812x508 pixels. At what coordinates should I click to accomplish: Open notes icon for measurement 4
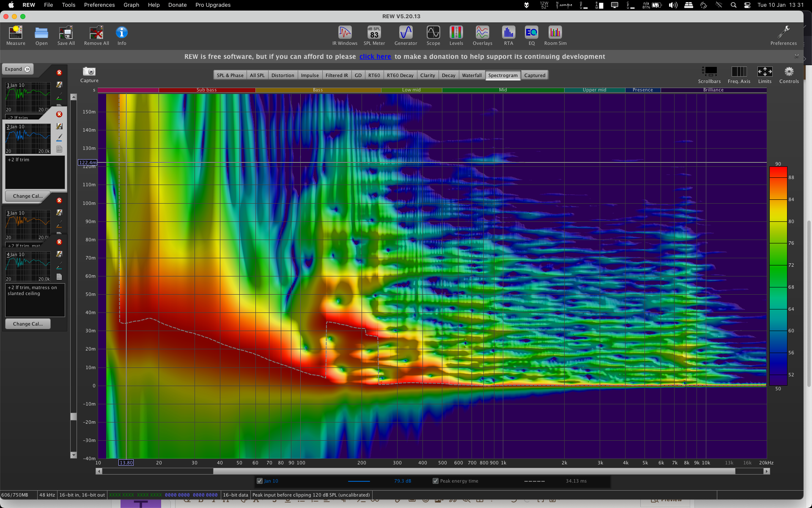pyautogui.click(x=59, y=277)
